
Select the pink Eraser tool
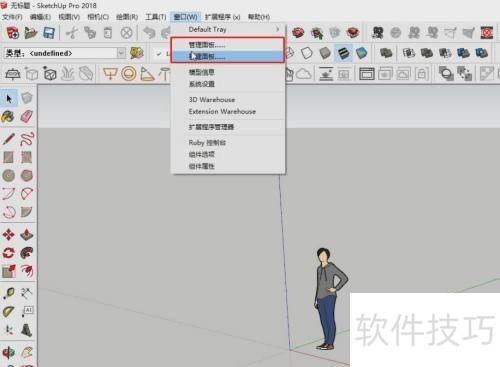pos(27,117)
